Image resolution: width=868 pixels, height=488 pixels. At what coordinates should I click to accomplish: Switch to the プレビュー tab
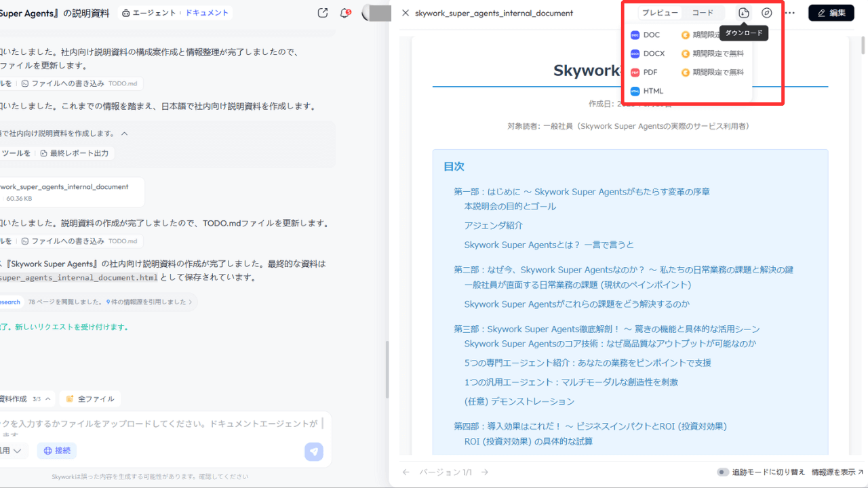pos(660,13)
